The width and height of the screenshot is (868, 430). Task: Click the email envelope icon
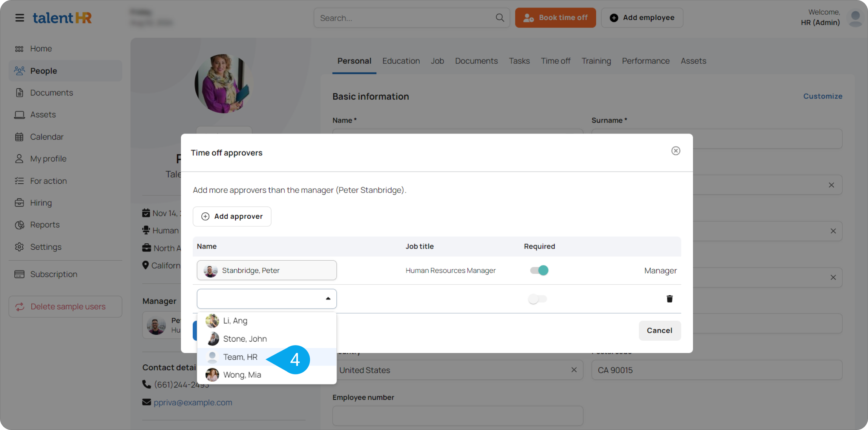click(146, 402)
